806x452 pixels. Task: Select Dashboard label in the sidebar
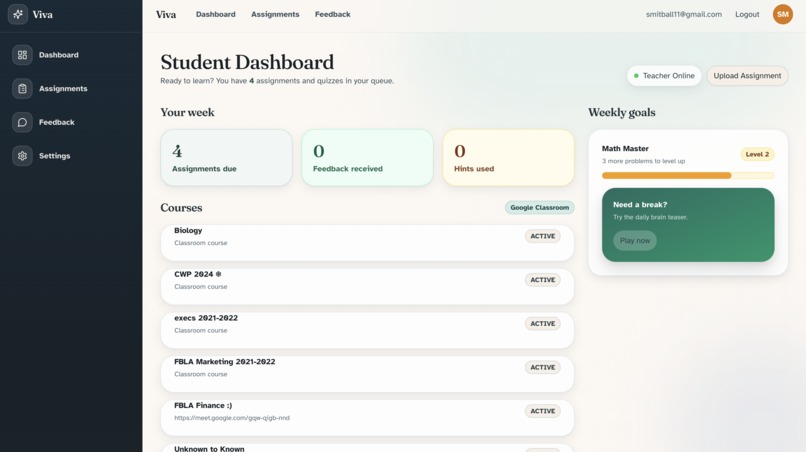[59, 55]
